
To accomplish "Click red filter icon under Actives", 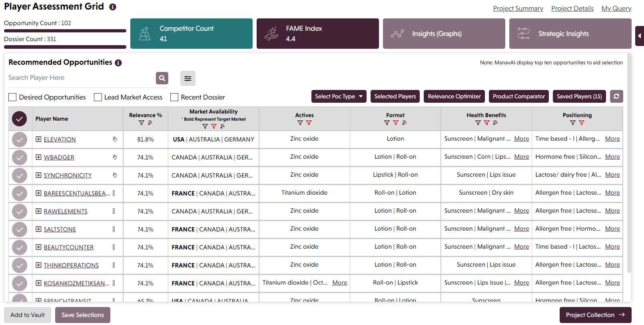I will click(x=309, y=123).
